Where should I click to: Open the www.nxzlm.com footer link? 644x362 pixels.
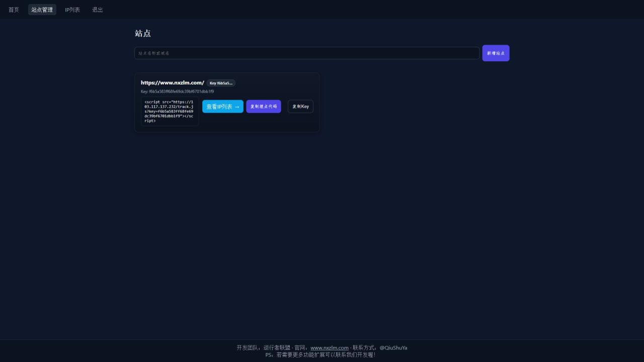330,347
